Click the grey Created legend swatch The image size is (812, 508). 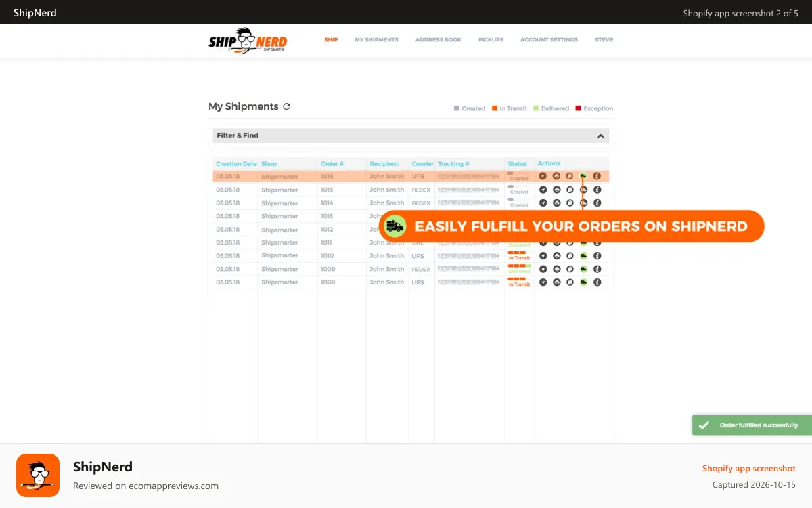click(457, 108)
